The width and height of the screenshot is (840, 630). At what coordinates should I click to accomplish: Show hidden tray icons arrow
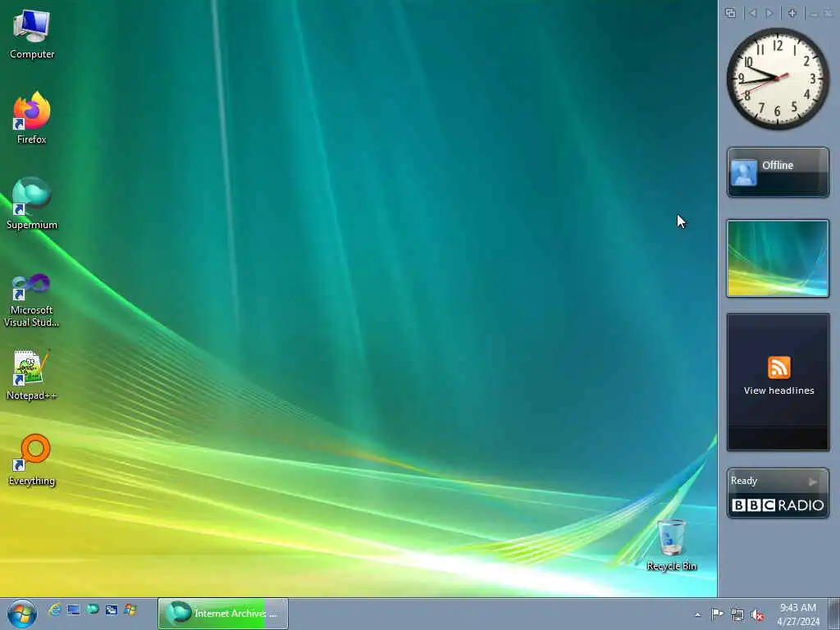point(697,614)
